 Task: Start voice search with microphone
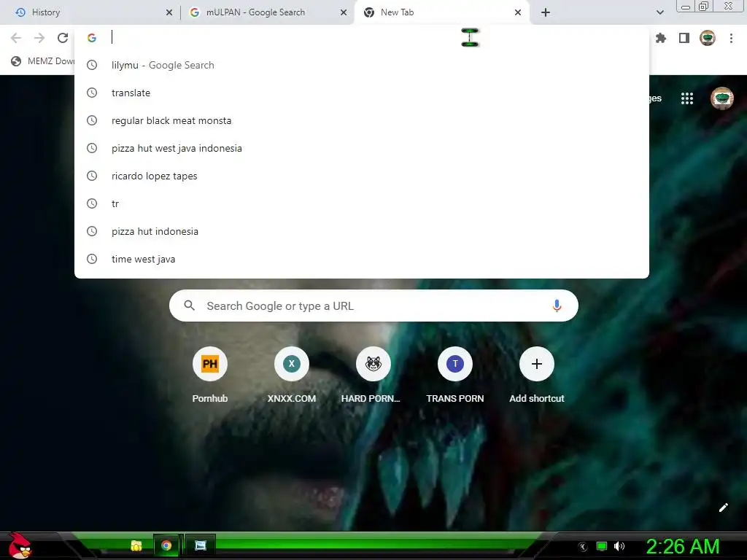pos(557,306)
